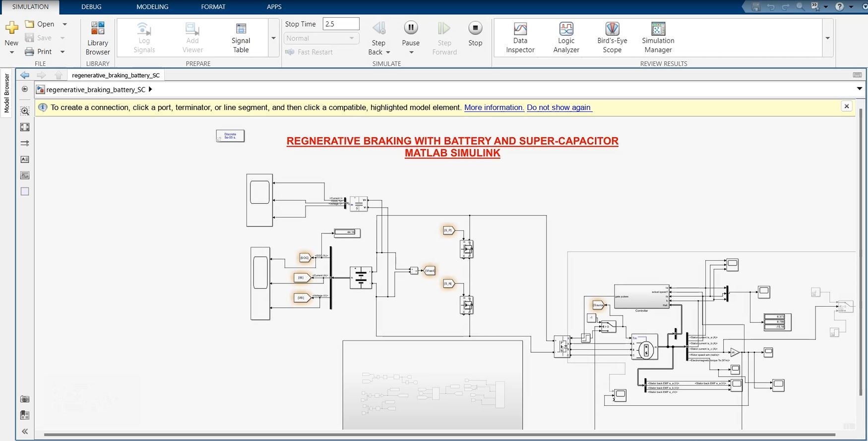This screenshot has width=868, height=441.
Task: Click Do not show again link
Action: (559, 108)
